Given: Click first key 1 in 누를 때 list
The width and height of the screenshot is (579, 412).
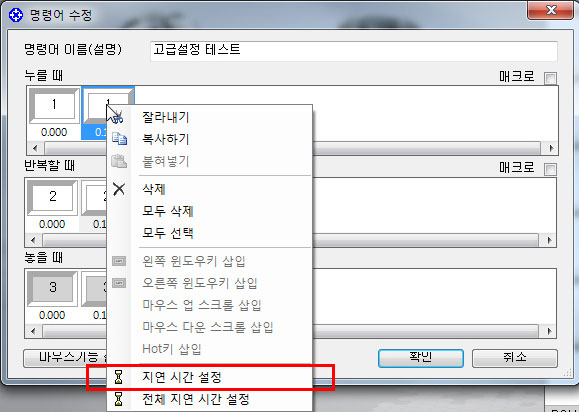Looking at the screenshot, I should tap(54, 105).
